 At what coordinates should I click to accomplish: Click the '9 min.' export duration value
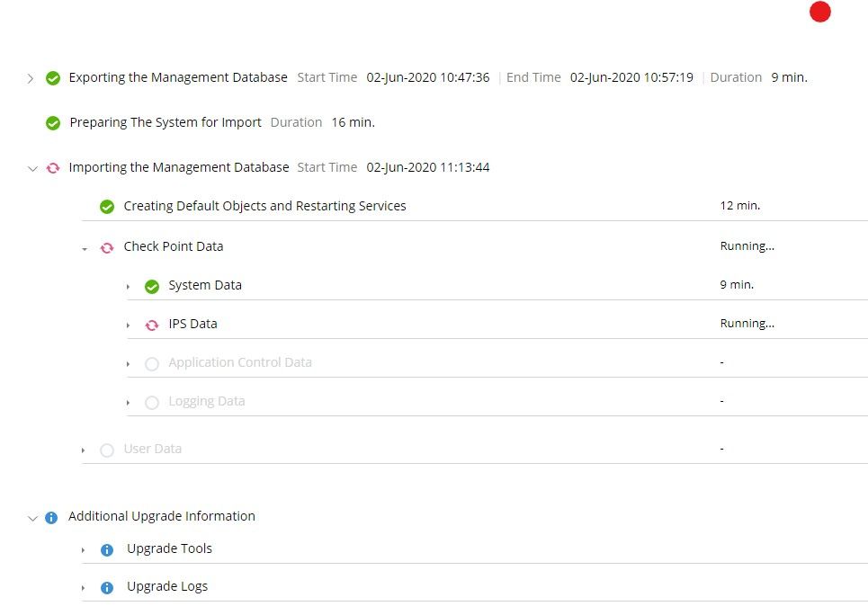pyautogui.click(x=790, y=77)
